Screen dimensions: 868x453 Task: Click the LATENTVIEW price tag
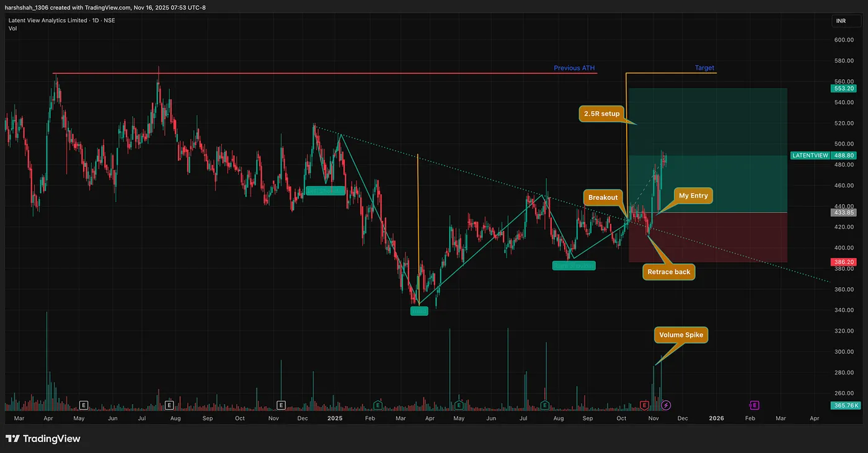click(810, 155)
